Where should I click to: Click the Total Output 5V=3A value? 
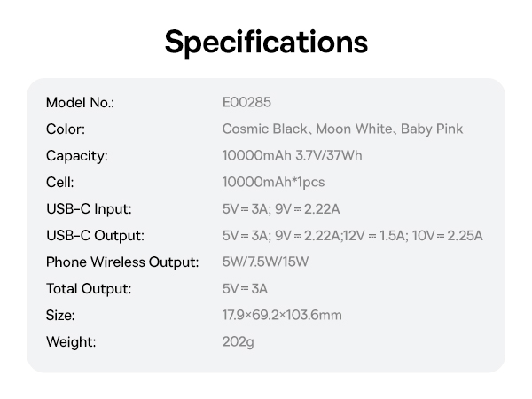pos(245,289)
